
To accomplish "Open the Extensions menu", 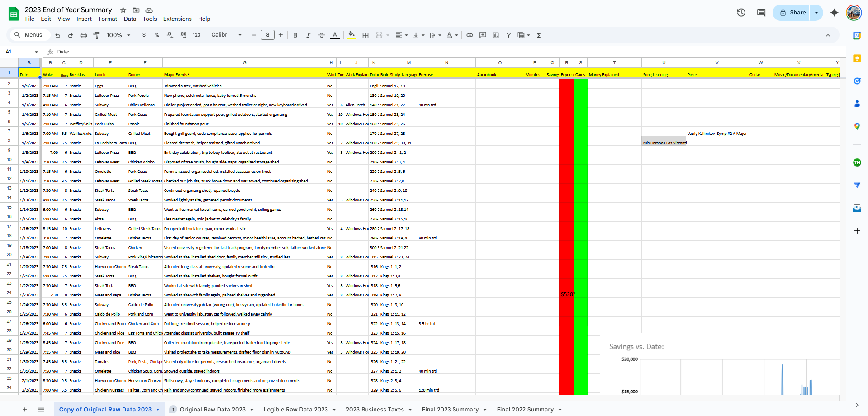I will [177, 19].
